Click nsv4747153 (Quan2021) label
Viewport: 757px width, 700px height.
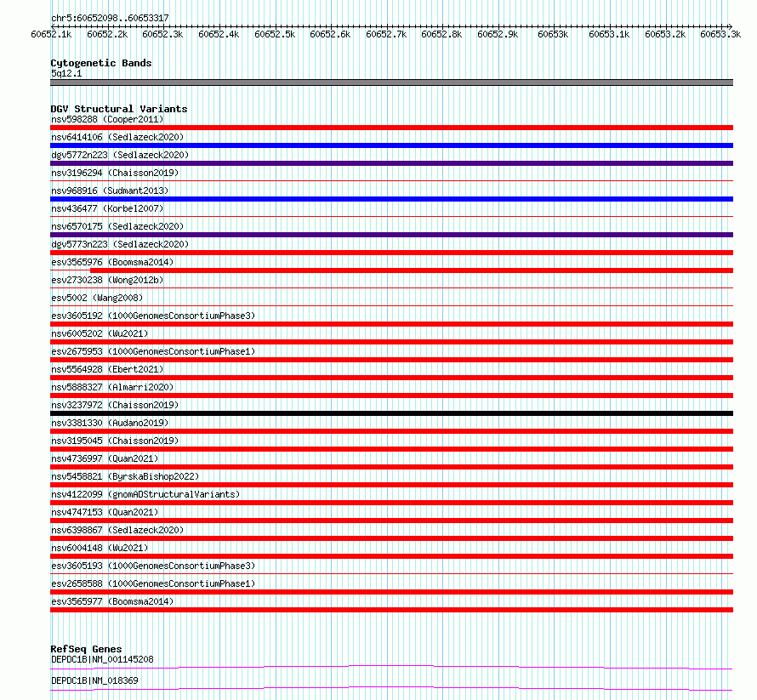105,512
